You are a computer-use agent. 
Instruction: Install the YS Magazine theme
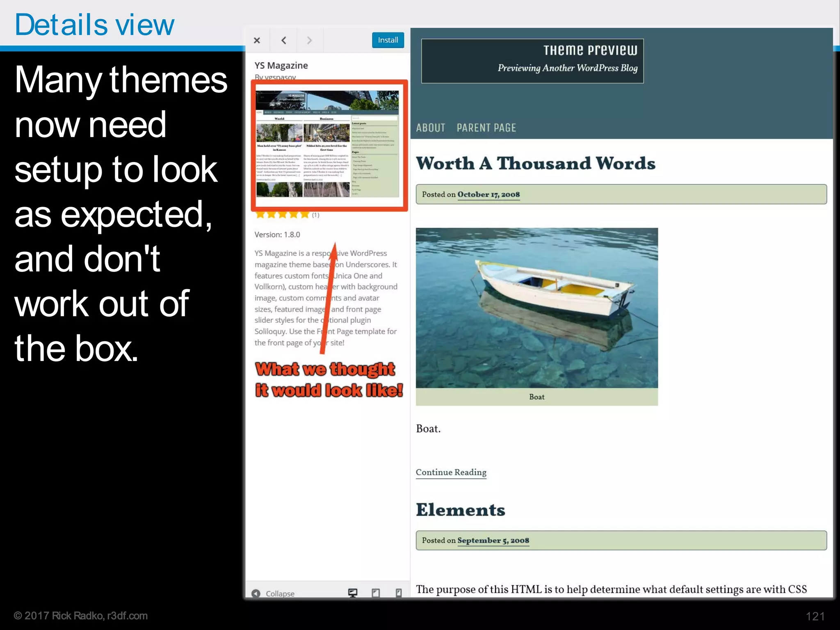coord(388,40)
